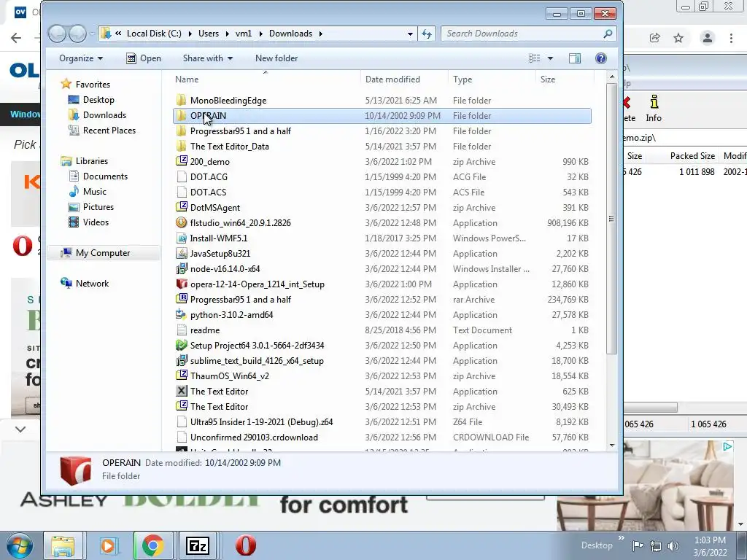Screen dimensions: 747x560
Task: Click the 200_demo zip archive icon
Action: 181,161
